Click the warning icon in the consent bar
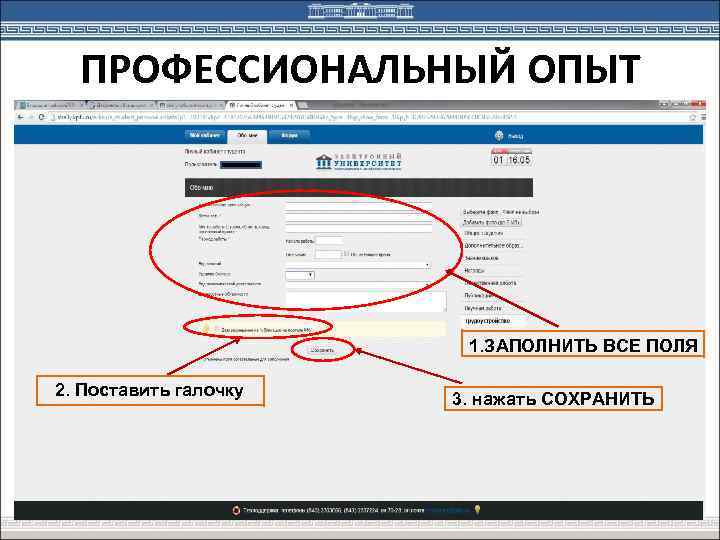 click(206, 329)
